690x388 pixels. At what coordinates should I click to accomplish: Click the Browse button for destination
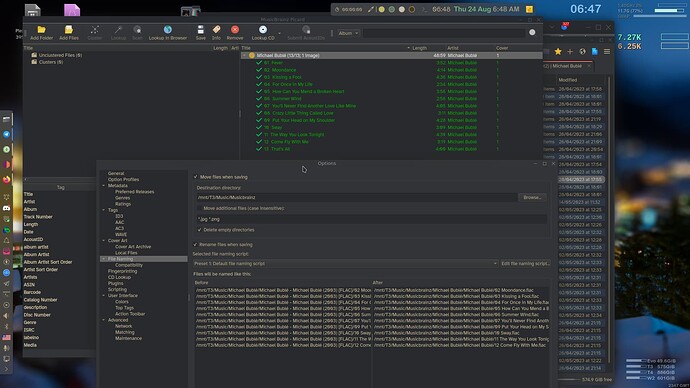point(532,198)
